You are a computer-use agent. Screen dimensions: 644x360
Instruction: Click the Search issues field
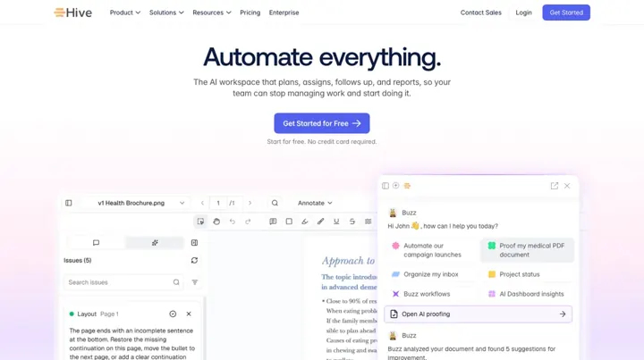(x=123, y=282)
